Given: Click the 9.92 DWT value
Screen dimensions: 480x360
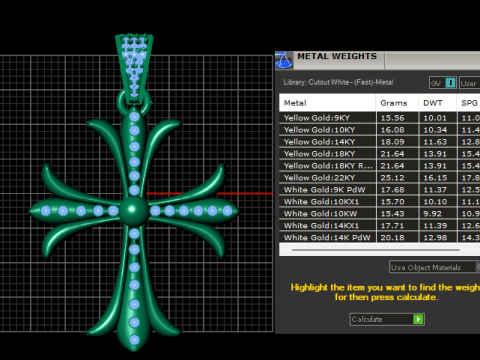Looking at the screenshot, I should click(x=432, y=214).
